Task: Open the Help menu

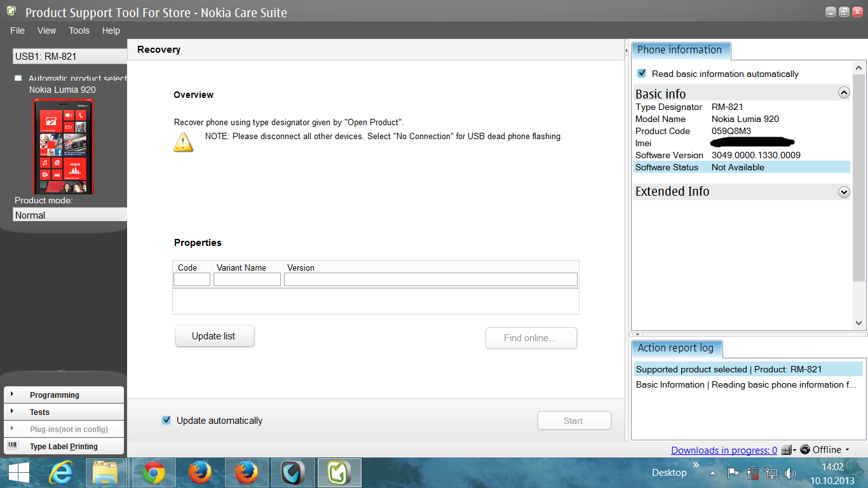Action: 111,30
